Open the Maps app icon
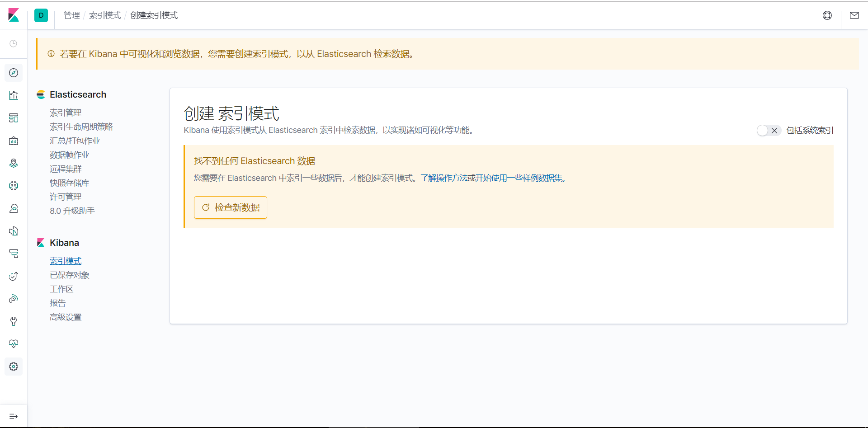Viewport: 868px width, 428px height. [x=14, y=163]
